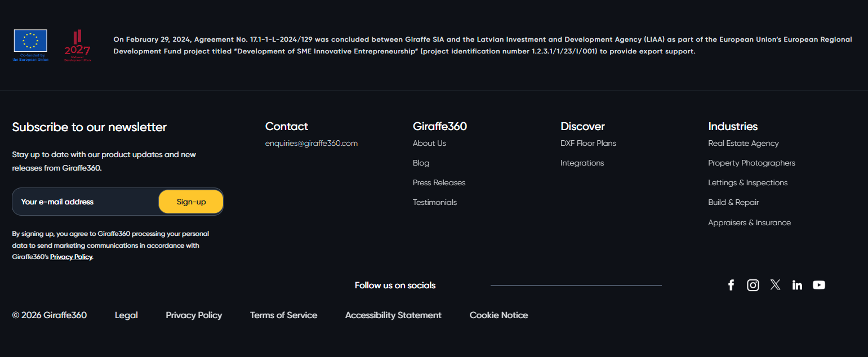Select Real Estate Agency under Industries

click(744, 143)
